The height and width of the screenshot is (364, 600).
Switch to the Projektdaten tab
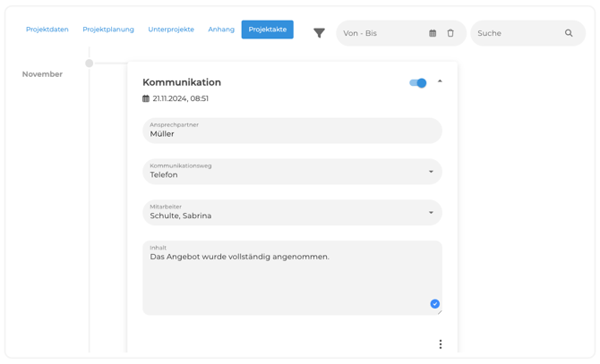[47, 30]
